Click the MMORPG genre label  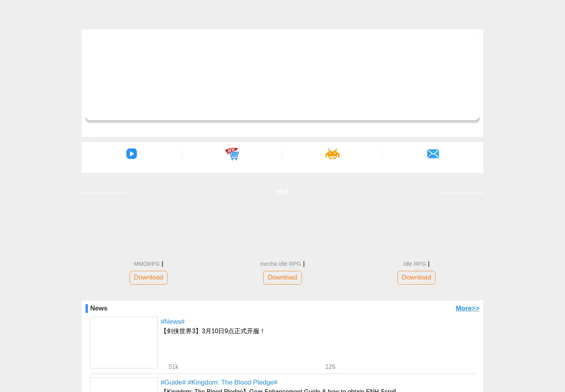147,264
